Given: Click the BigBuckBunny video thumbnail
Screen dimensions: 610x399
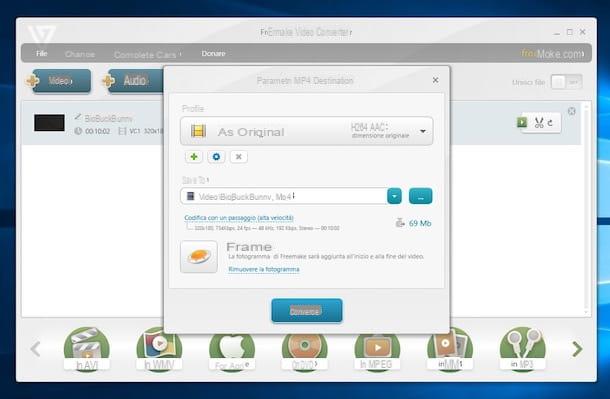Looking at the screenshot, I should click(x=49, y=122).
